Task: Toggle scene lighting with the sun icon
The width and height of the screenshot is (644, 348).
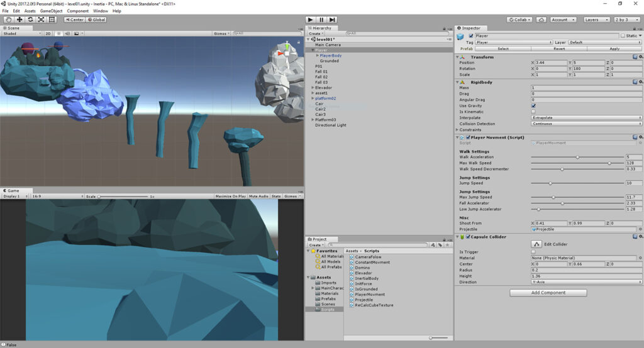Action: (x=59, y=33)
